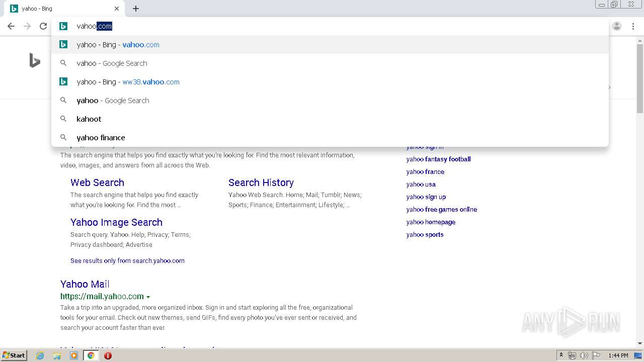Image resolution: width=644 pixels, height=362 pixels.
Task: Click the scrollbar down arrow
Action: pos(640,343)
